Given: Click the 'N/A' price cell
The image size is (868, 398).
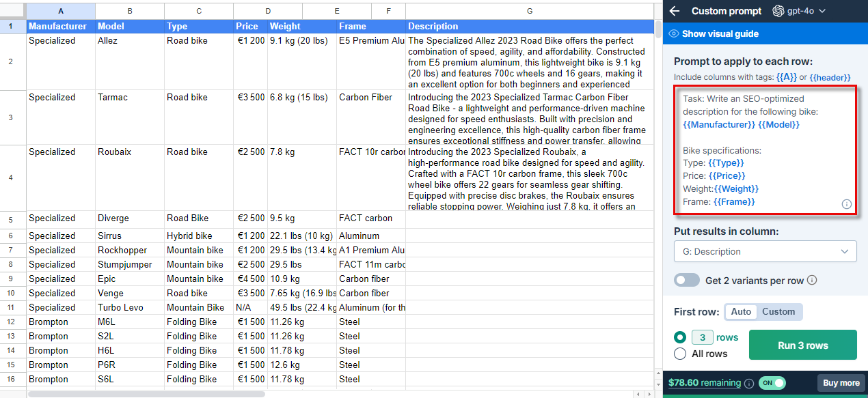Looking at the screenshot, I should 250,307.
